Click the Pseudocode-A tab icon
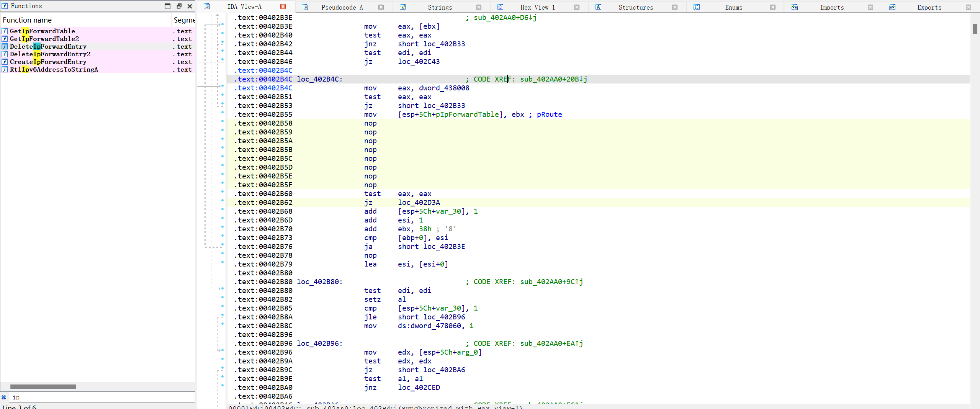 305,7
